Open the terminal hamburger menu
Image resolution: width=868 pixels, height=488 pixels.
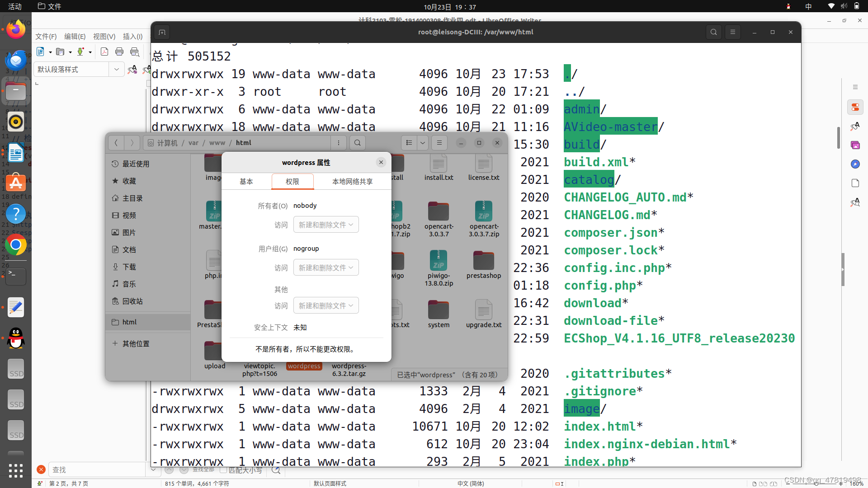[x=733, y=32]
